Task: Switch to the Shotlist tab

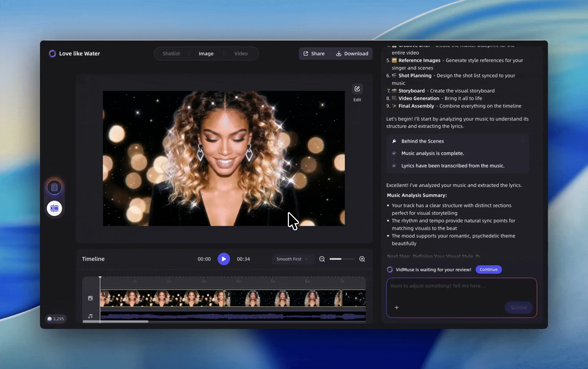Action: (x=171, y=54)
